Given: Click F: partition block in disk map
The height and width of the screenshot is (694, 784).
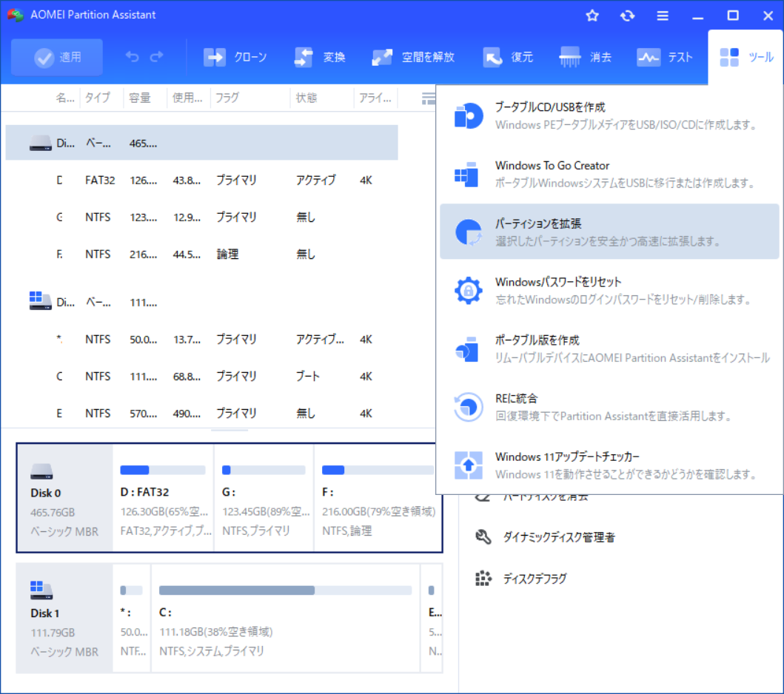Looking at the screenshot, I should 378,498.
